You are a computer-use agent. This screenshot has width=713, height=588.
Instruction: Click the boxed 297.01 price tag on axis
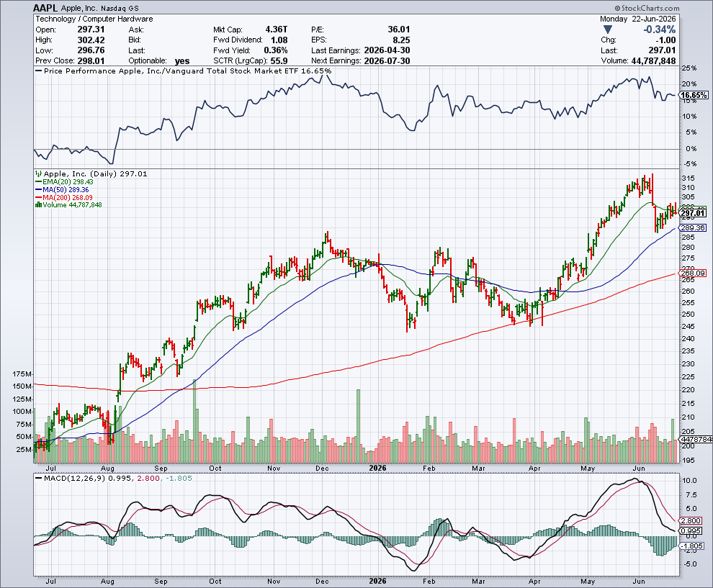693,212
